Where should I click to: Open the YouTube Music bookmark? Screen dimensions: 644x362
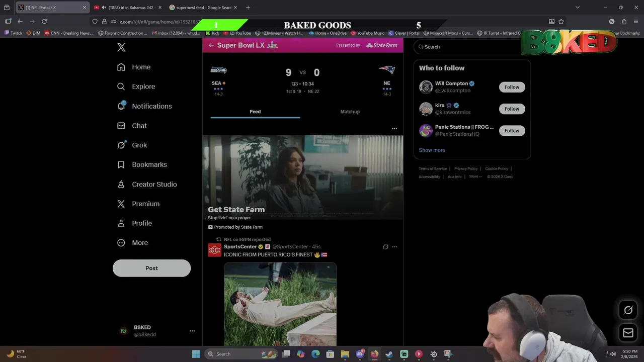(x=367, y=33)
